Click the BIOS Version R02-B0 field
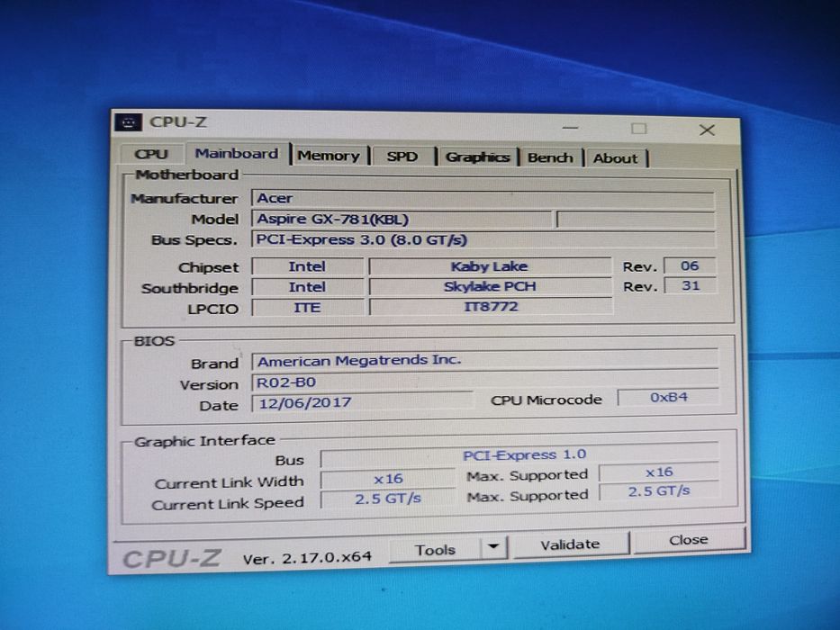This screenshot has height=630, width=840. [484, 382]
